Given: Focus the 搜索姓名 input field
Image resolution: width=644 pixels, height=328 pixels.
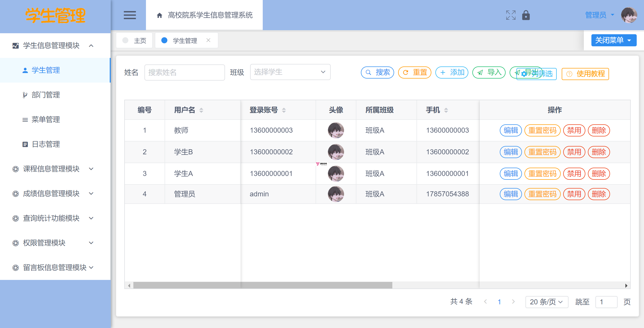Looking at the screenshot, I should tap(184, 72).
